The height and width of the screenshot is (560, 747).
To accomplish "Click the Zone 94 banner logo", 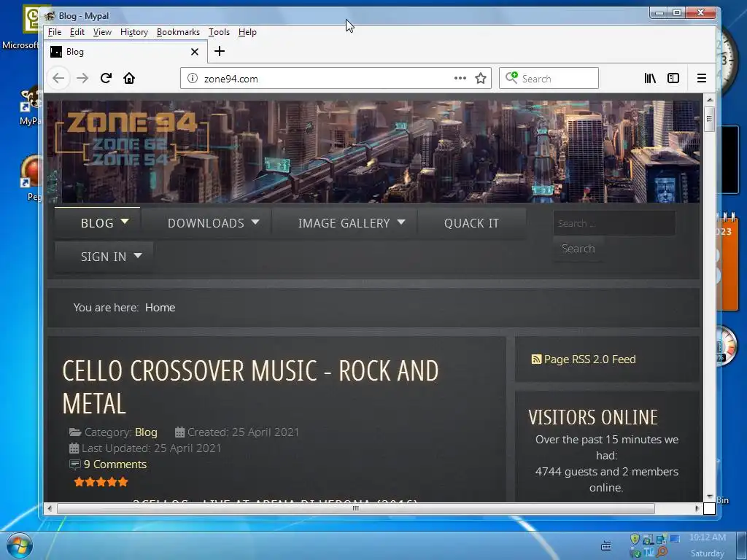I will coord(132,139).
